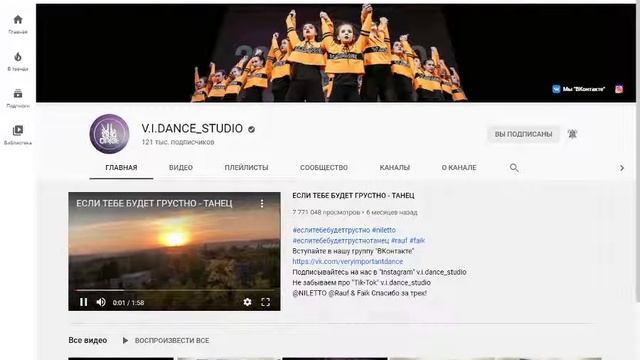Click ВОСПРОИЗВЕСТИ ВСЕ play all button
This screenshot has height=360, width=640.
[x=166, y=340]
